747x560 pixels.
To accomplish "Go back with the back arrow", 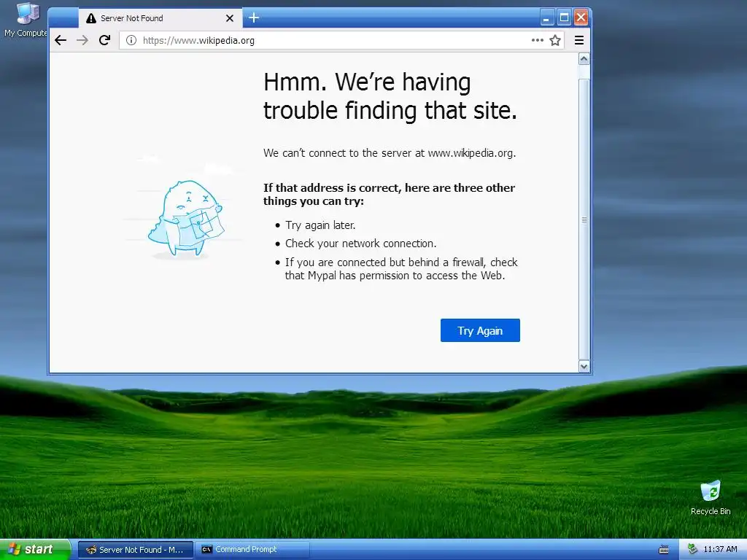I will (x=61, y=41).
